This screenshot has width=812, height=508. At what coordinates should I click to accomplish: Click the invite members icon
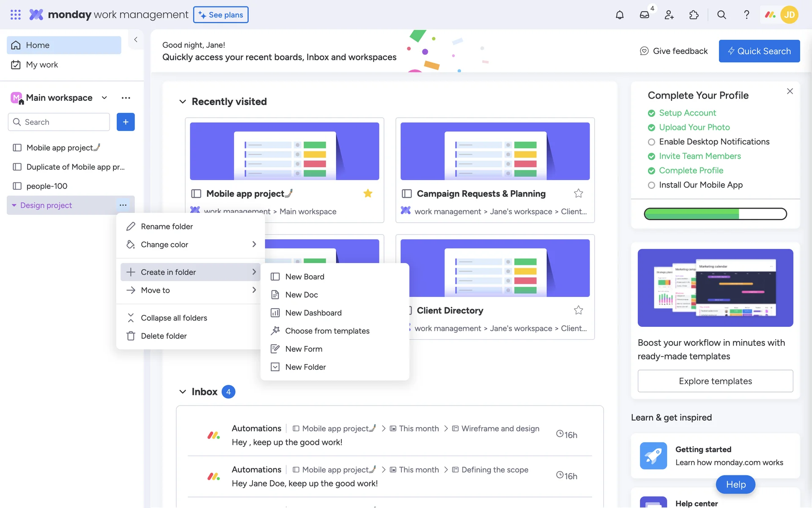point(669,15)
